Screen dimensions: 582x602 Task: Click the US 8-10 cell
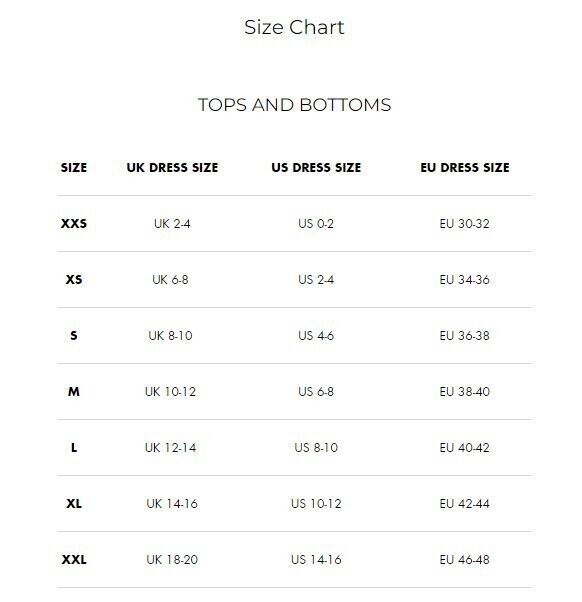(x=316, y=448)
